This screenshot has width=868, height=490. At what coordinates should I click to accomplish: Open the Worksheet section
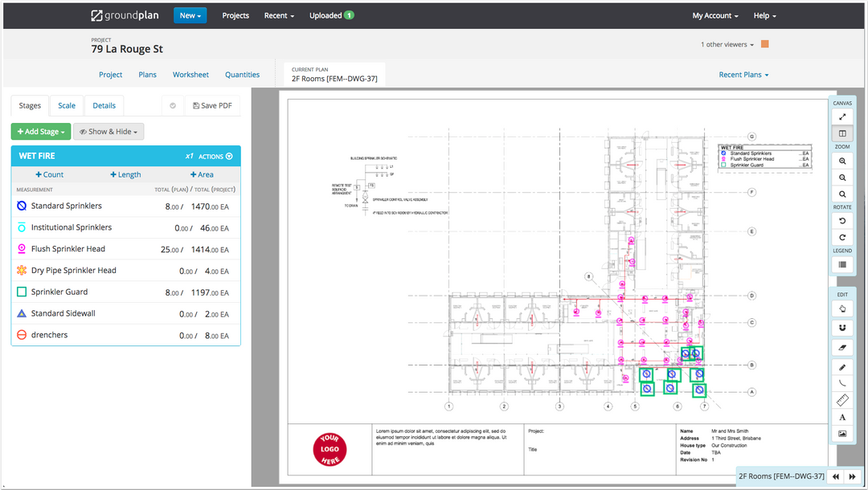[190, 74]
